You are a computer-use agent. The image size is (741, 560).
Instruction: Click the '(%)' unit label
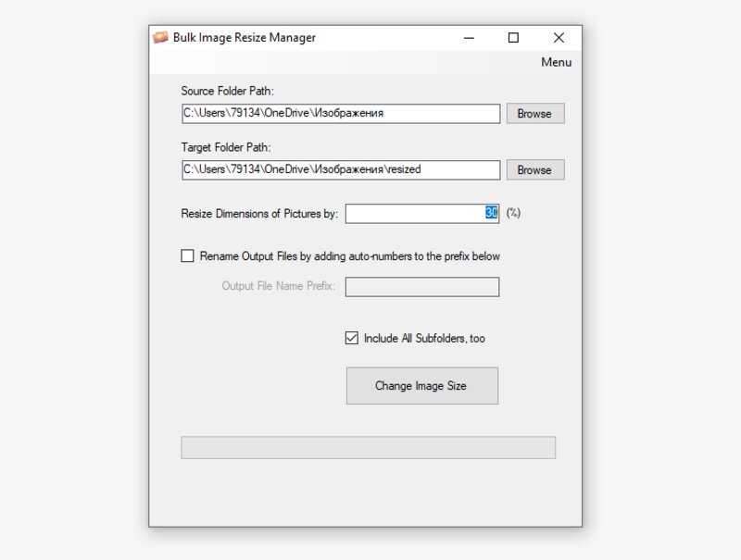(513, 213)
